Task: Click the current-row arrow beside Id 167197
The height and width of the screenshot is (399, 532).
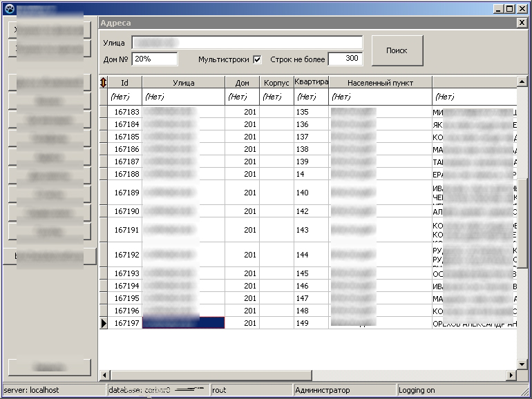Action: pos(104,323)
